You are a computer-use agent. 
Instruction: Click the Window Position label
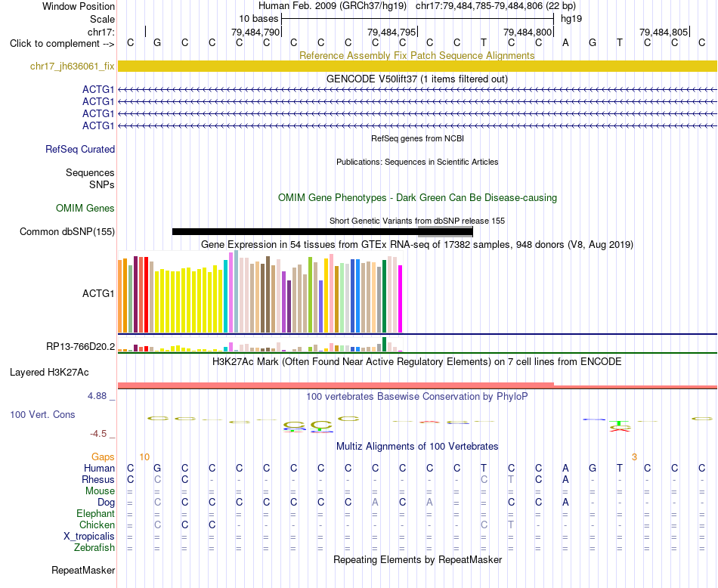(79, 6)
